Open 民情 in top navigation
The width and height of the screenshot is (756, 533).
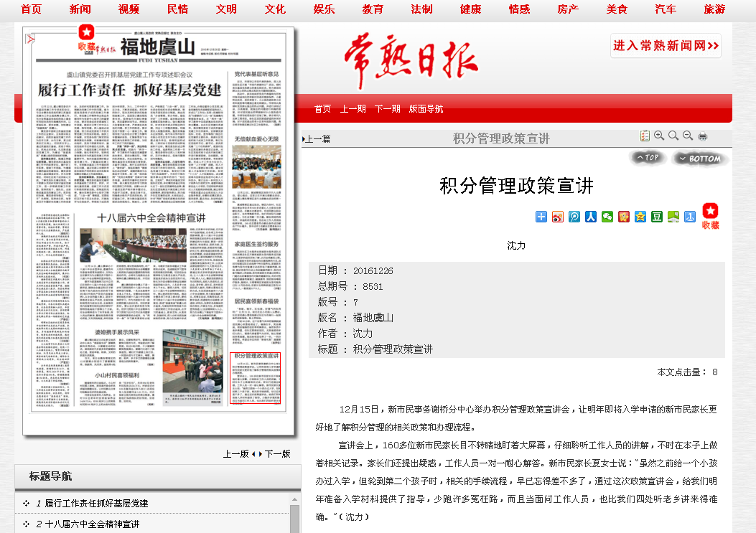(x=178, y=9)
